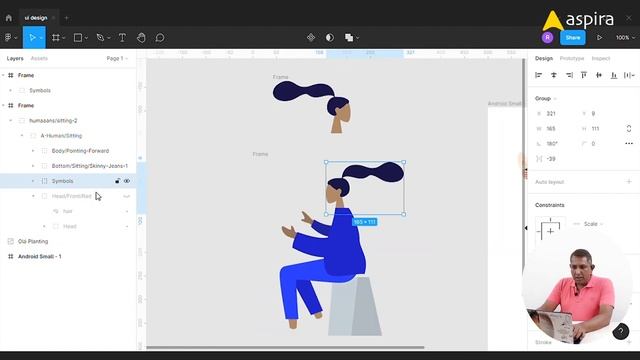The height and width of the screenshot is (360, 640).
Task: Select the Text tool
Action: pos(122,38)
